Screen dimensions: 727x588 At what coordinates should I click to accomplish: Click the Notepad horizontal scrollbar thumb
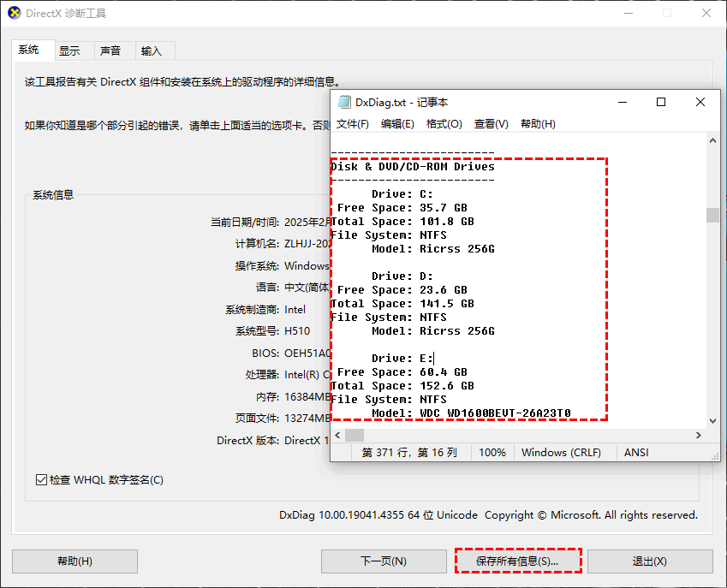pyautogui.click(x=355, y=435)
